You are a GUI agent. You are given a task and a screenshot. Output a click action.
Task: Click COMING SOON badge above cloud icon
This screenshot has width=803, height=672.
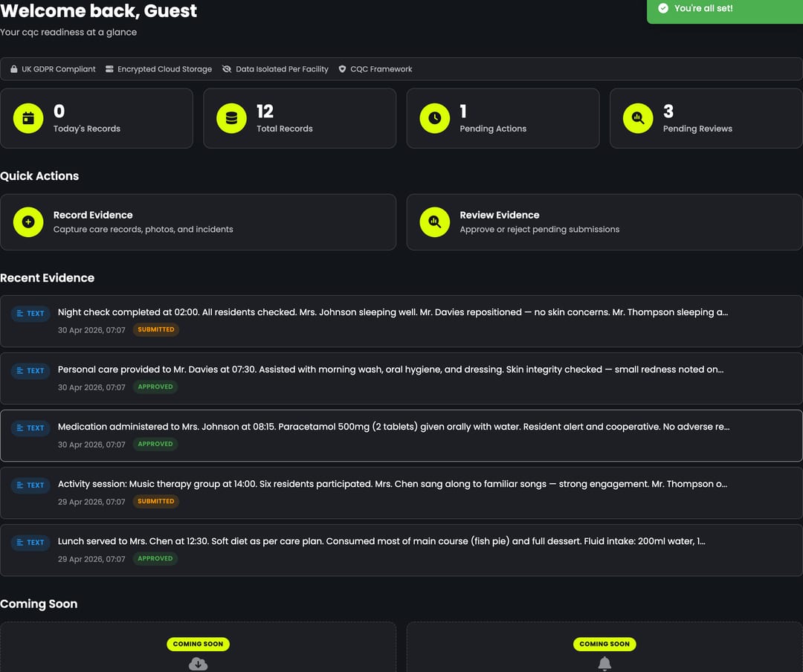199,644
